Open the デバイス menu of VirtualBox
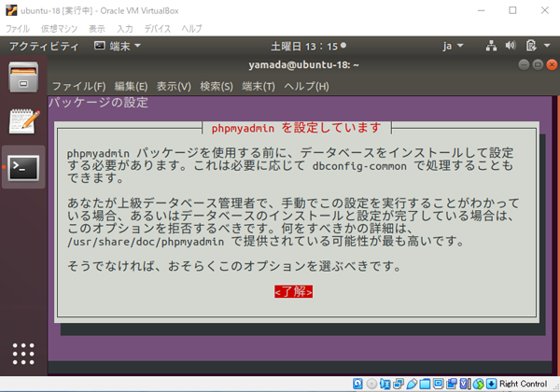This screenshot has height=392, width=560. pyautogui.click(x=157, y=29)
